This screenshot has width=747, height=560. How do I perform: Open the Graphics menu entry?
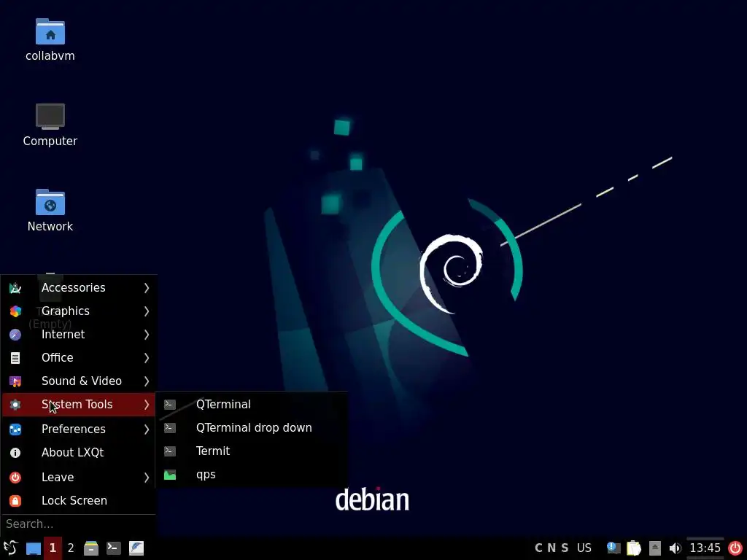coord(79,311)
